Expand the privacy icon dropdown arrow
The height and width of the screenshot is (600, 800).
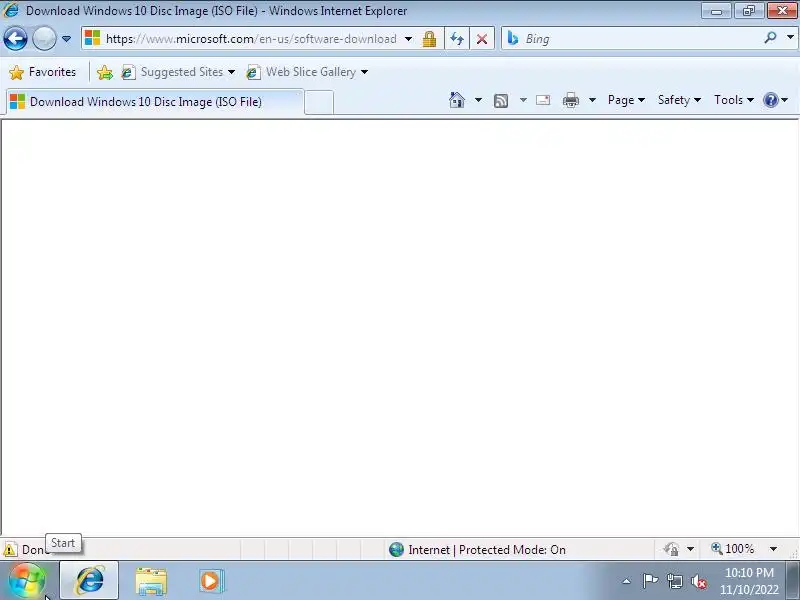(x=690, y=549)
